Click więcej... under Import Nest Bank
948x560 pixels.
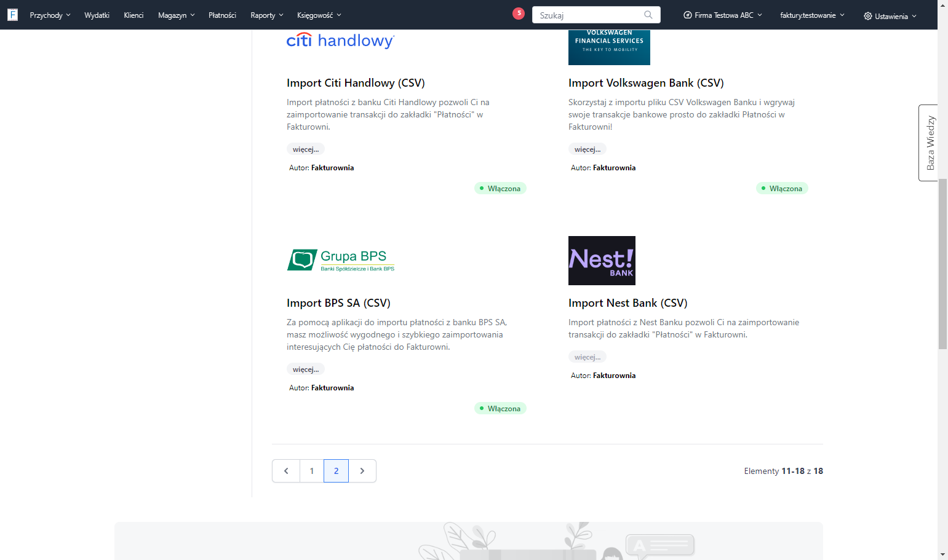pos(588,357)
